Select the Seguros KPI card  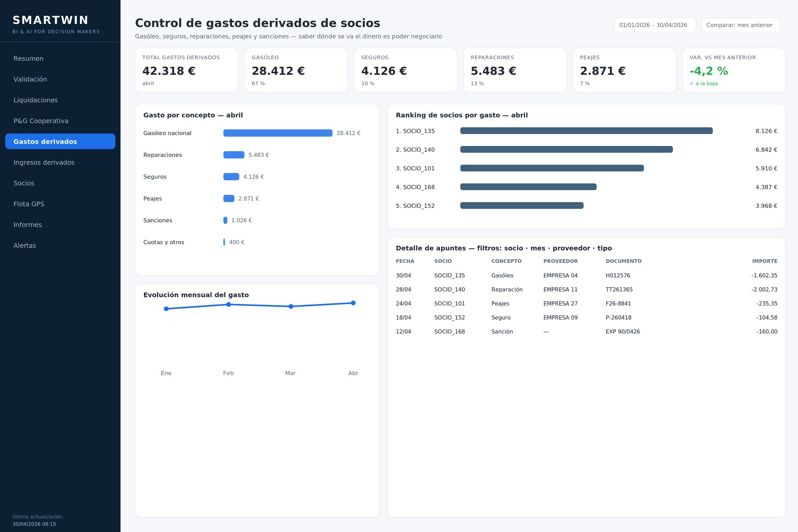pos(405,70)
